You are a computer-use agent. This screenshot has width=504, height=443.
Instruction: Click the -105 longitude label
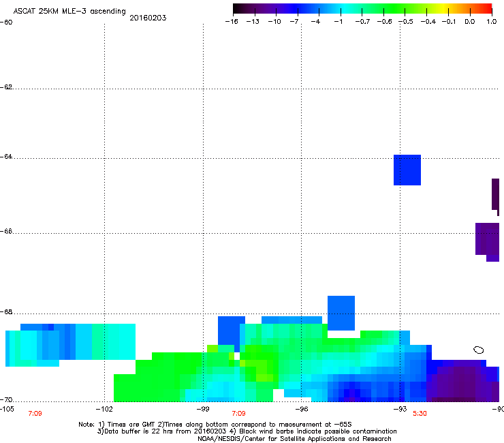coord(7,409)
